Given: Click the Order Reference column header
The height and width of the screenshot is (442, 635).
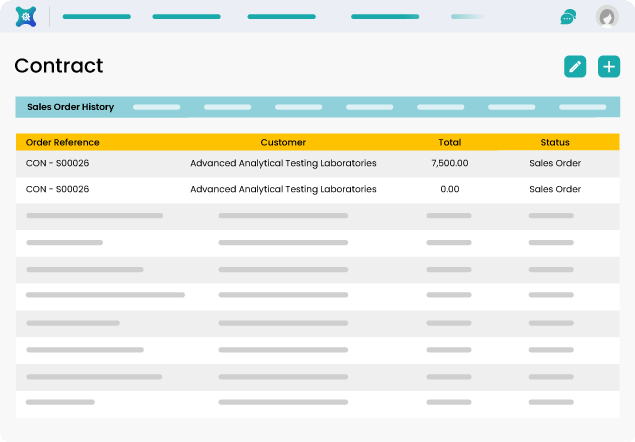Looking at the screenshot, I should click(x=62, y=142).
